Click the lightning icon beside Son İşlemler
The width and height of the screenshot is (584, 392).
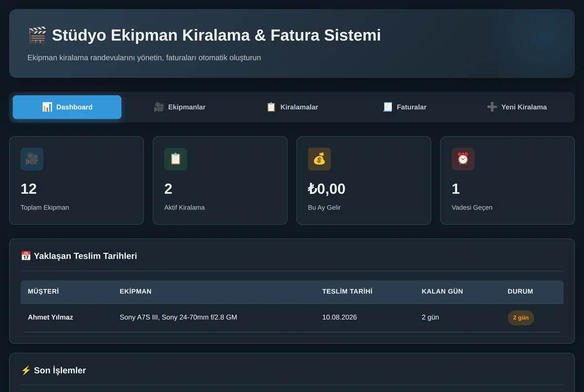click(x=26, y=371)
